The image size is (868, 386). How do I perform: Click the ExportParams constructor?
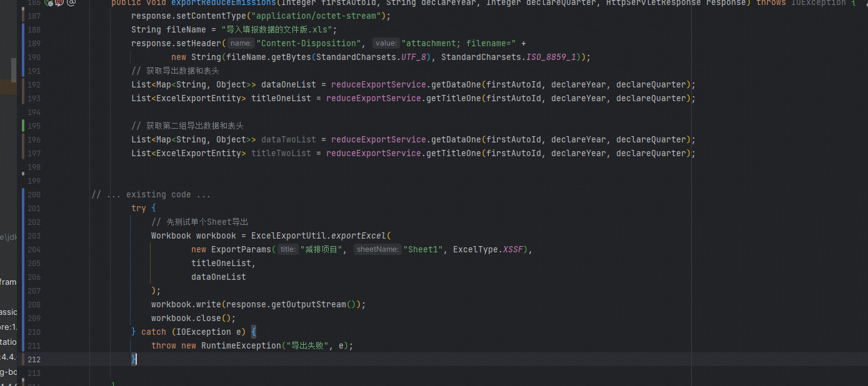click(x=241, y=249)
